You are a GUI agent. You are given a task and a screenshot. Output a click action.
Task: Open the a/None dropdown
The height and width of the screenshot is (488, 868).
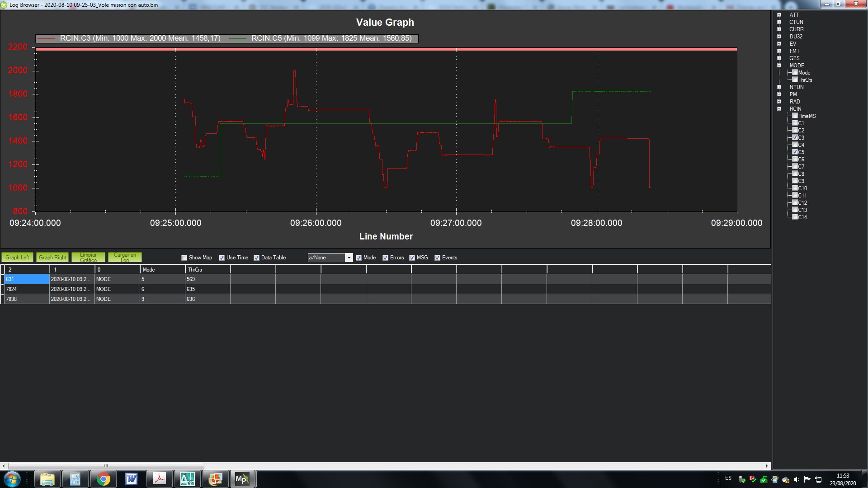click(349, 258)
